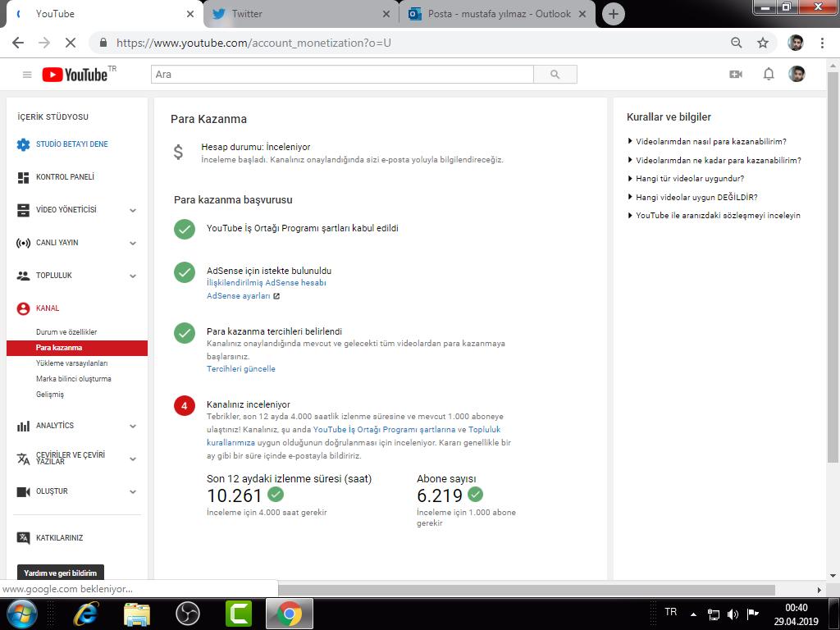Expand 'Hangi videolar uygun DEĞİLDİR?'
The height and width of the screenshot is (630, 840).
(692, 197)
